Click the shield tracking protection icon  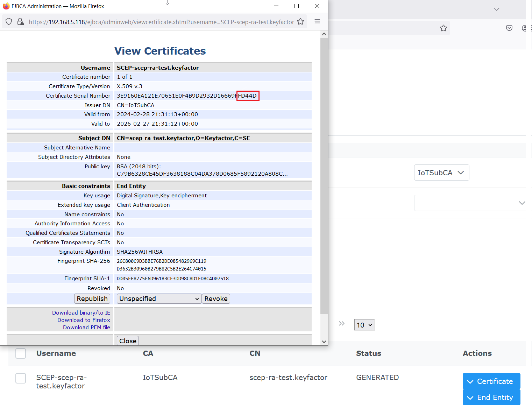click(x=9, y=22)
